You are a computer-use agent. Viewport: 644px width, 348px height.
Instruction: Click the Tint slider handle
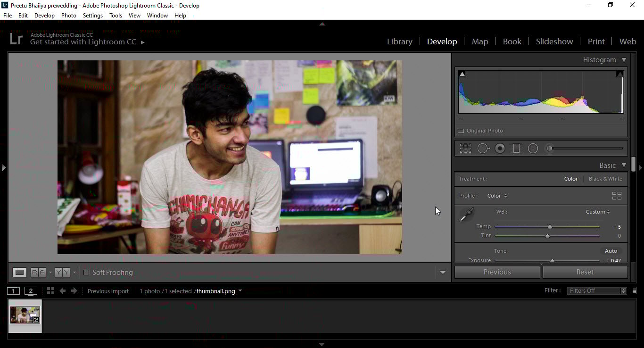pyautogui.click(x=547, y=236)
